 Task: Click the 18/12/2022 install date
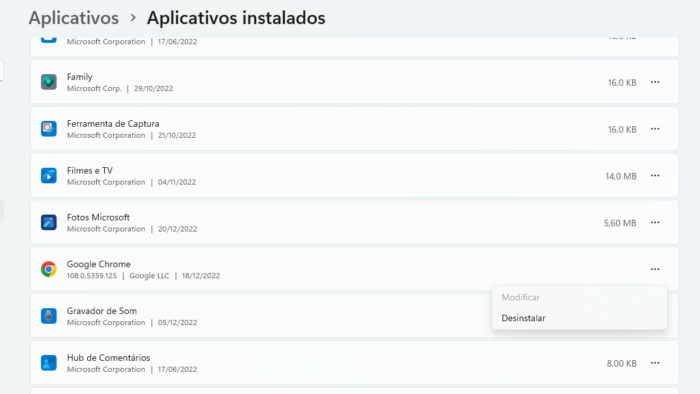(201, 276)
